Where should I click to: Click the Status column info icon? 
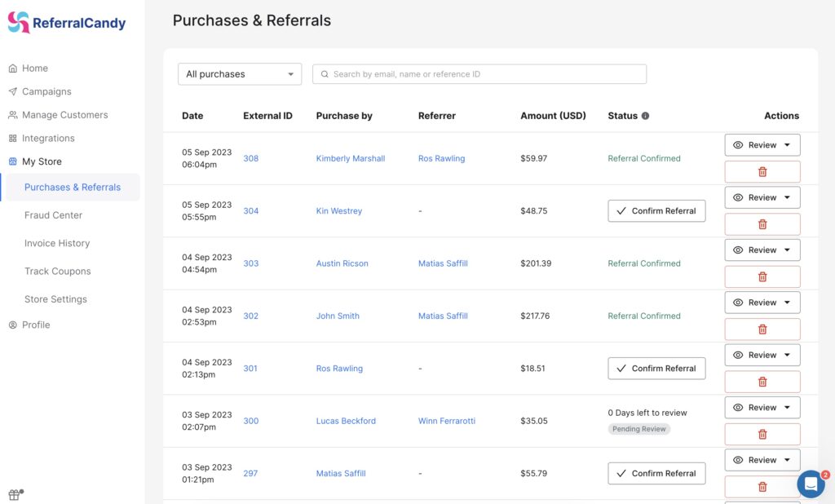647,115
